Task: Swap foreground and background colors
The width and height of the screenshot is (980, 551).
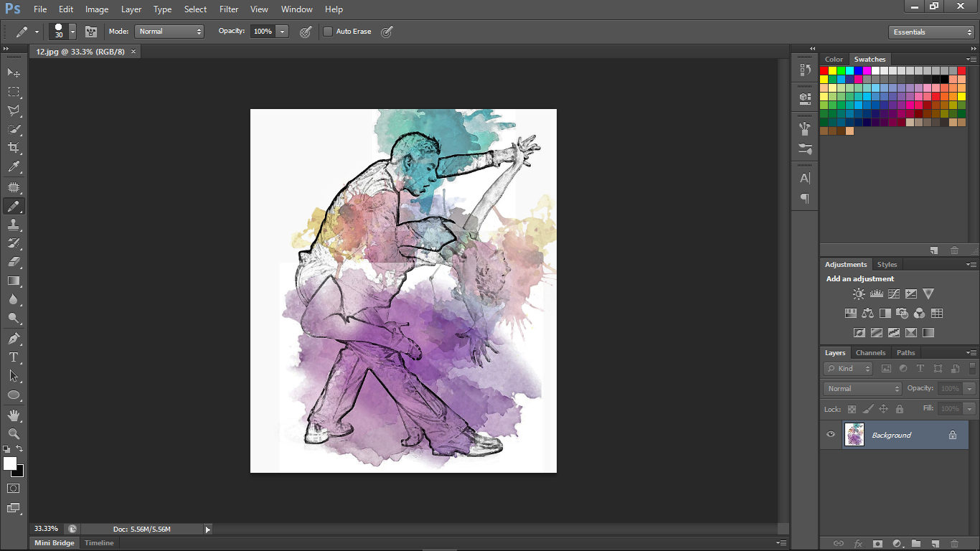Action: click(19, 449)
